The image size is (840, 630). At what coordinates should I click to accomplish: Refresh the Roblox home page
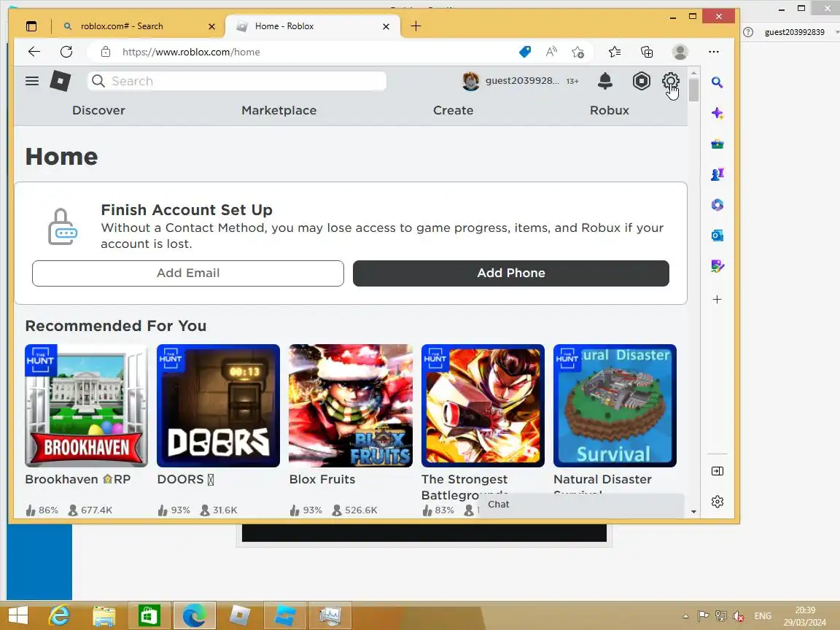point(66,52)
